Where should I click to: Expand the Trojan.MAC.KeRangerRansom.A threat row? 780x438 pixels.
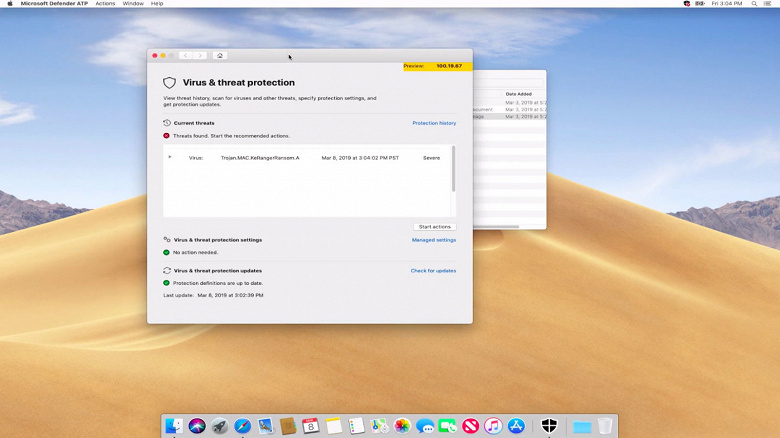click(x=170, y=157)
